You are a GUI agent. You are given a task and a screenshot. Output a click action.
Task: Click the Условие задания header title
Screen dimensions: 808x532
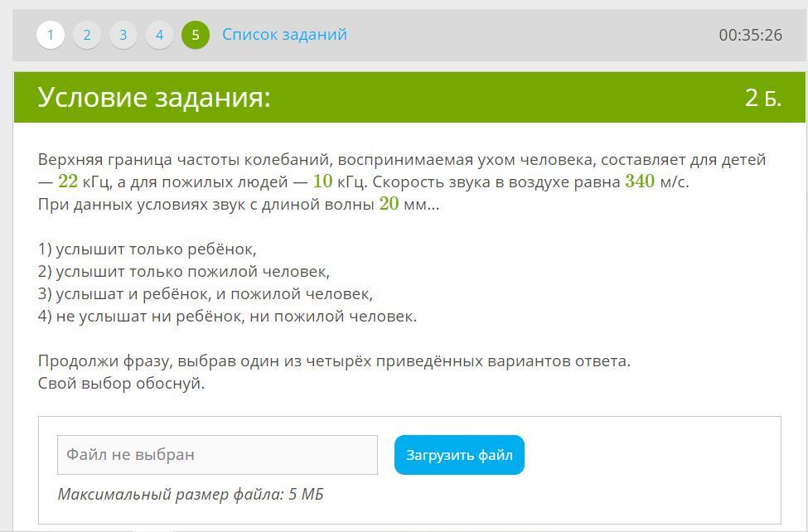154,97
